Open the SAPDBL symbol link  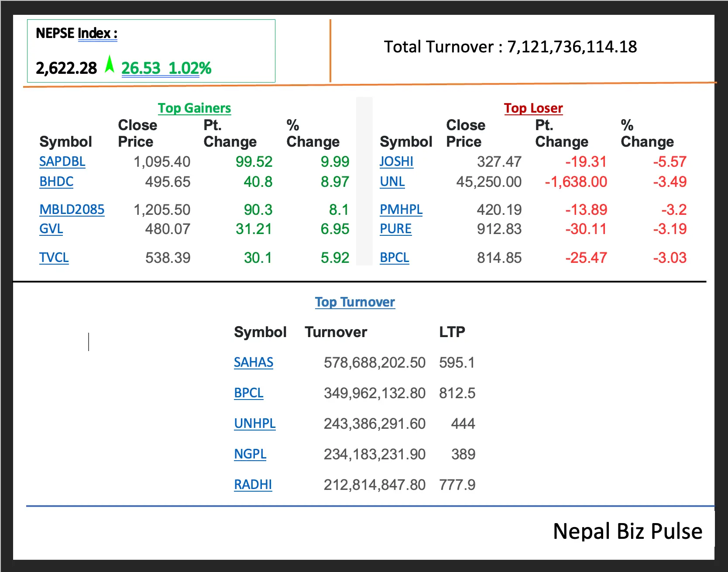(62, 162)
